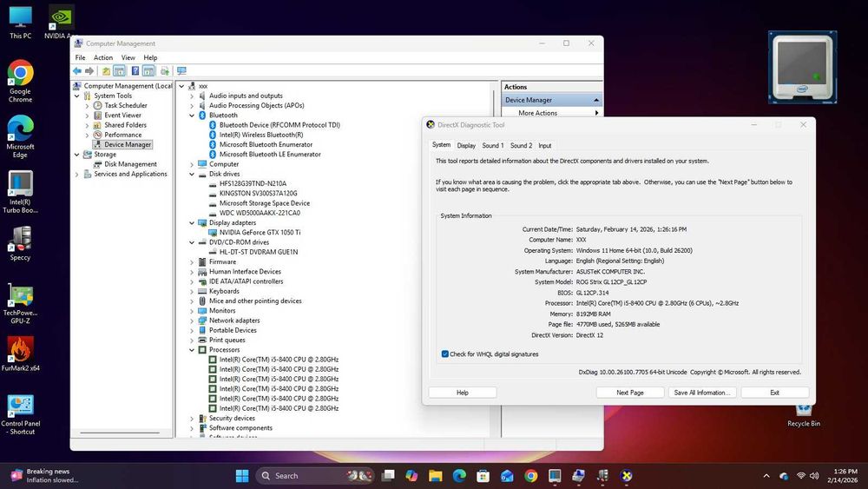The image size is (868, 489).
Task: Collapse Processors category
Action: pos(192,350)
